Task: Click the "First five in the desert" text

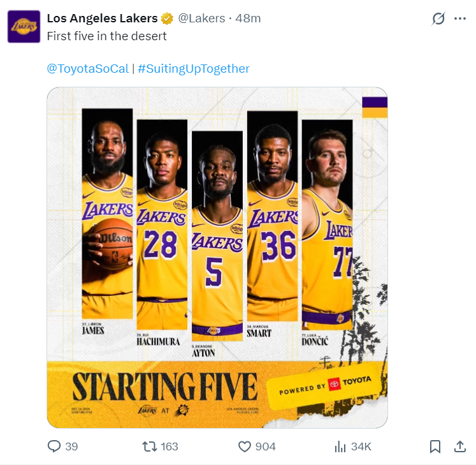Action: tap(107, 36)
